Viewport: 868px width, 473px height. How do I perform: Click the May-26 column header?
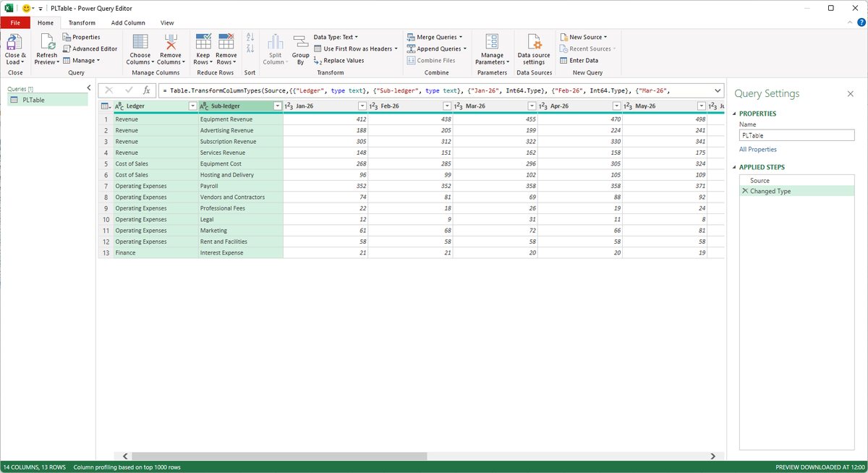(664, 106)
